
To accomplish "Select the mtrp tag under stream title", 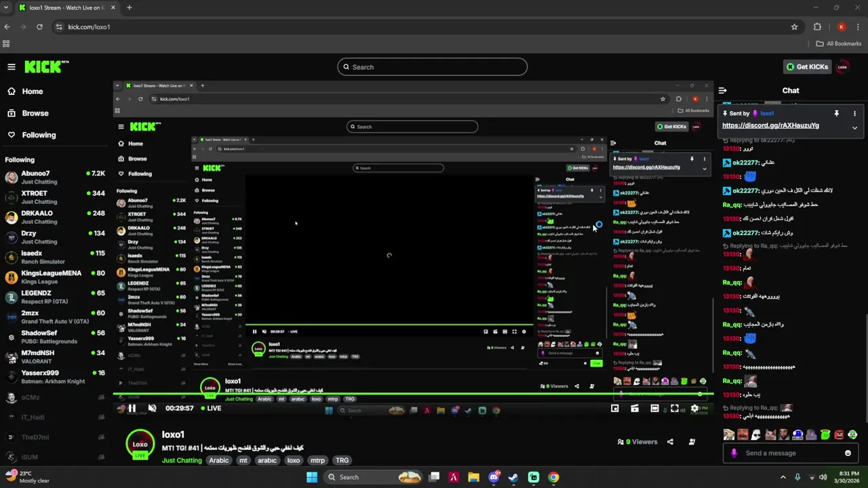I will tap(317, 460).
